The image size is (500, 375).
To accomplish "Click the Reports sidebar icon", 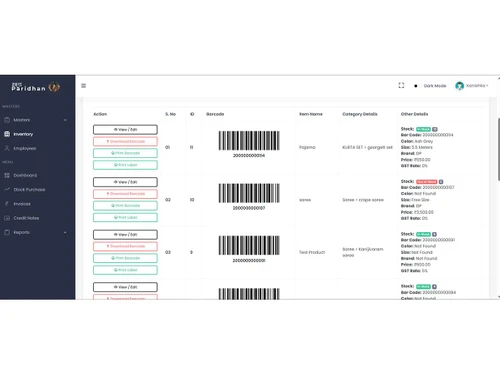I will pos(7,232).
